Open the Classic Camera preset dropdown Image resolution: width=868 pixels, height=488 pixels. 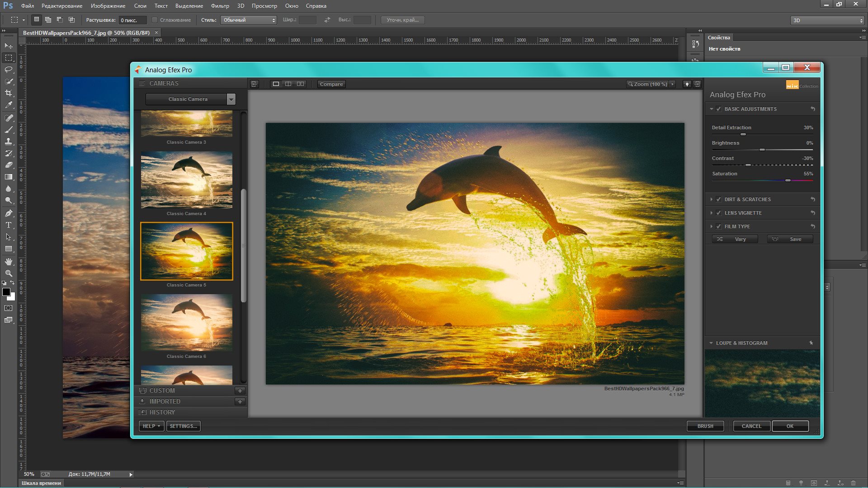[x=231, y=99]
